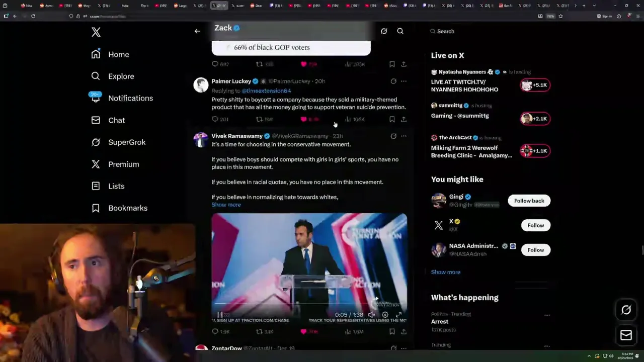Open the more menu on ZontarDow's post
This screenshot has width=644, height=362.
coord(404,348)
